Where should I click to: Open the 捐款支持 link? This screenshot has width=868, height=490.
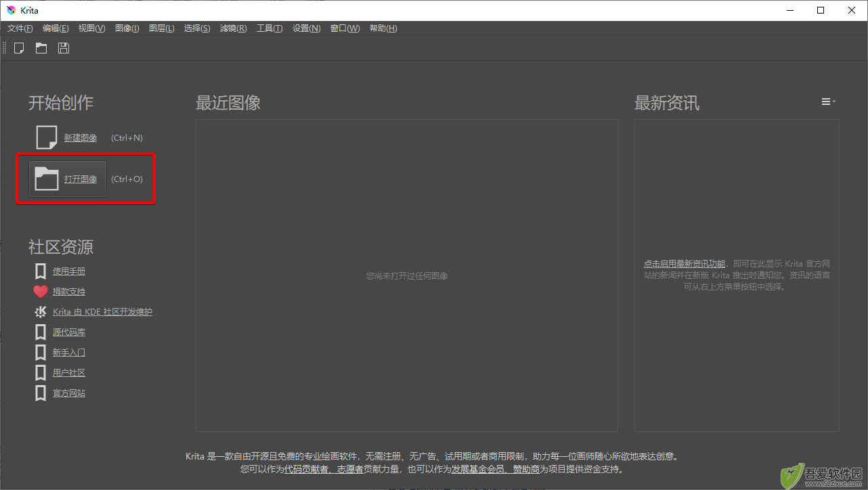(x=69, y=292)
